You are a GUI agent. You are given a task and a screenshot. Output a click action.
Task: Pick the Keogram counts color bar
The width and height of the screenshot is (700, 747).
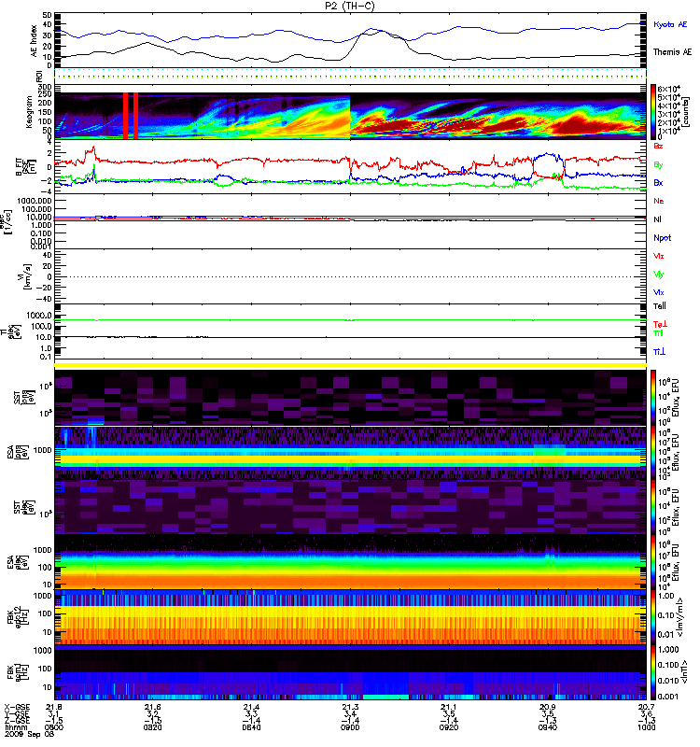point(653,112)
